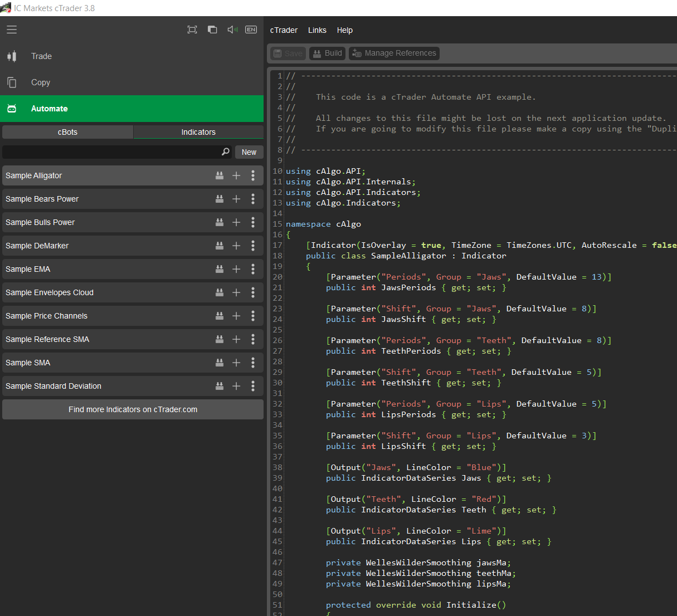Add an instance of Sample Standard Deviation
Image resolution: width=677 pixels, height=616 pixels.
point(236,386)
